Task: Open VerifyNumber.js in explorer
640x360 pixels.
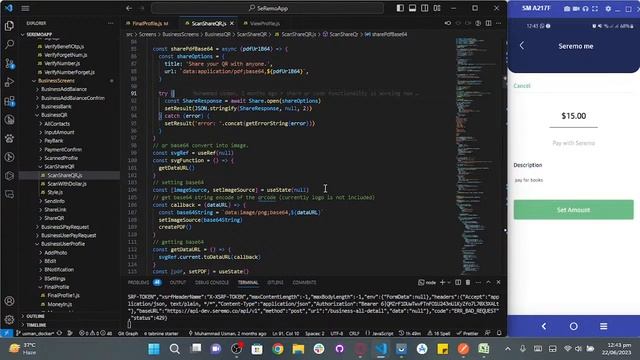Action: pos(62,64)
